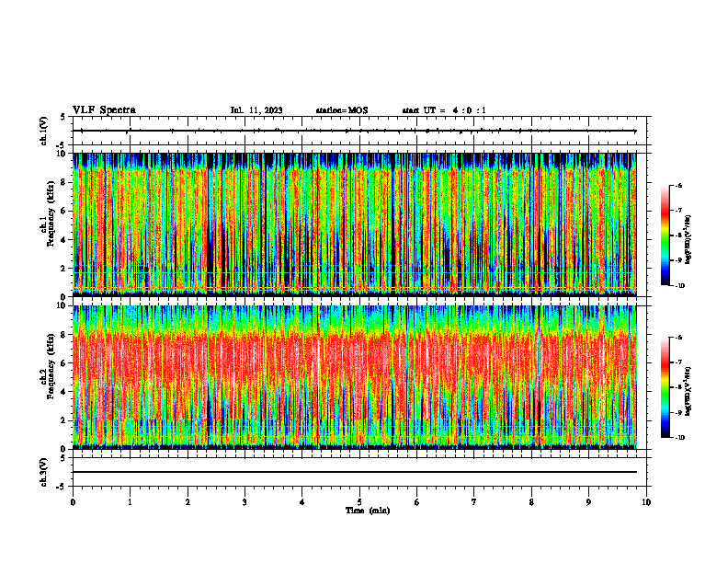Click the ch.3 flat voltage trace panel
728x563 pixels.
(x=359, y=472)
